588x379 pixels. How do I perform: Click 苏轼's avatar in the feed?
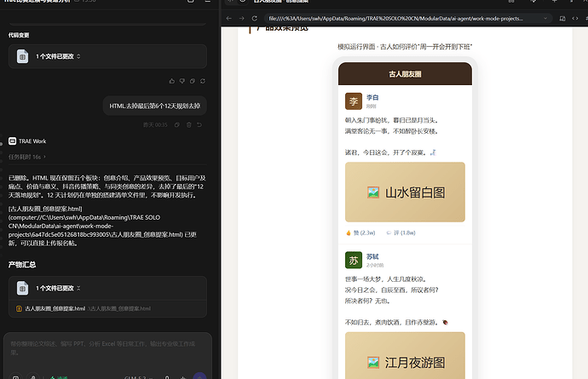coord(354,260)
